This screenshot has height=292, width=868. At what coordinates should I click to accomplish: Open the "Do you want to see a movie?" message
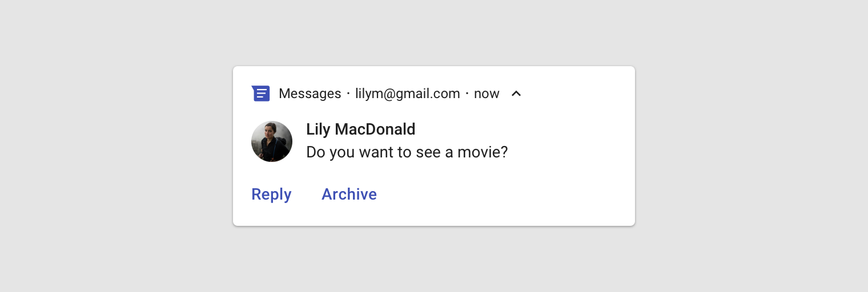coord(407,152)
